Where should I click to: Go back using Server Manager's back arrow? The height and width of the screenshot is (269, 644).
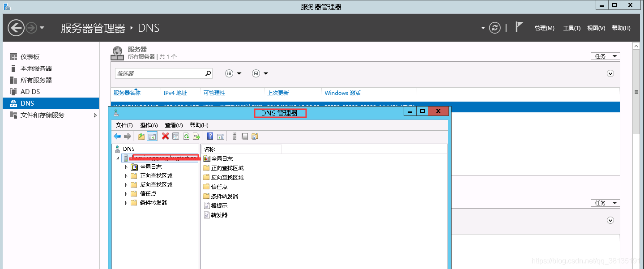click(16, 28)
